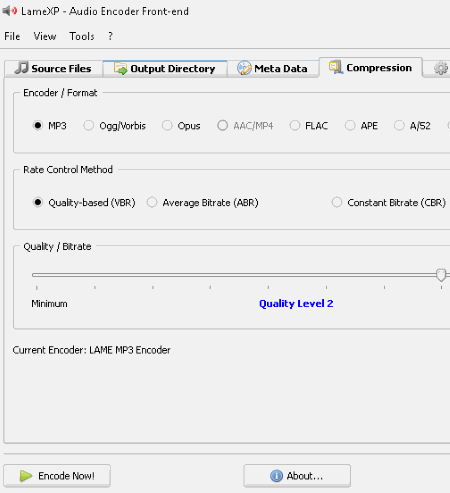Screen dimensions: 450x493
Task: Click the Encode Now! button
Action: [57, 476]
